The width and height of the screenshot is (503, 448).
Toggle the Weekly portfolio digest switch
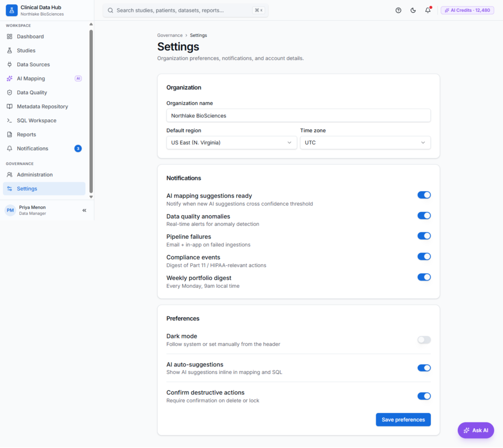pos(424,277)
